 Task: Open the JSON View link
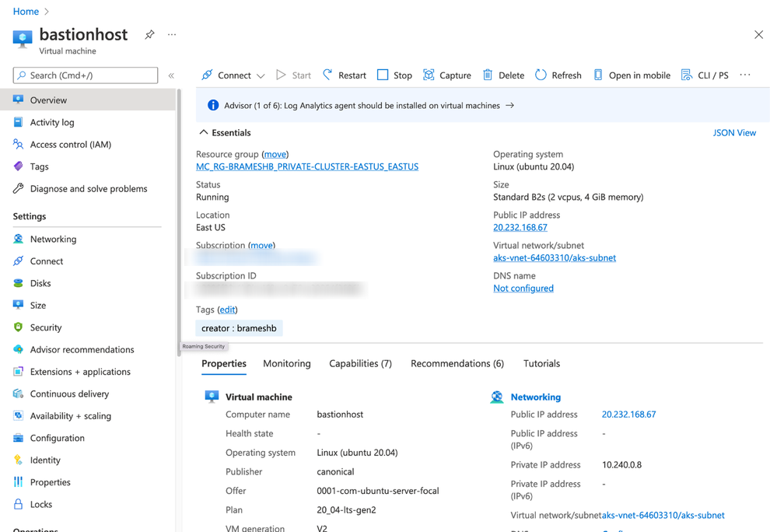pyautogui.click(x=734, y=133)
